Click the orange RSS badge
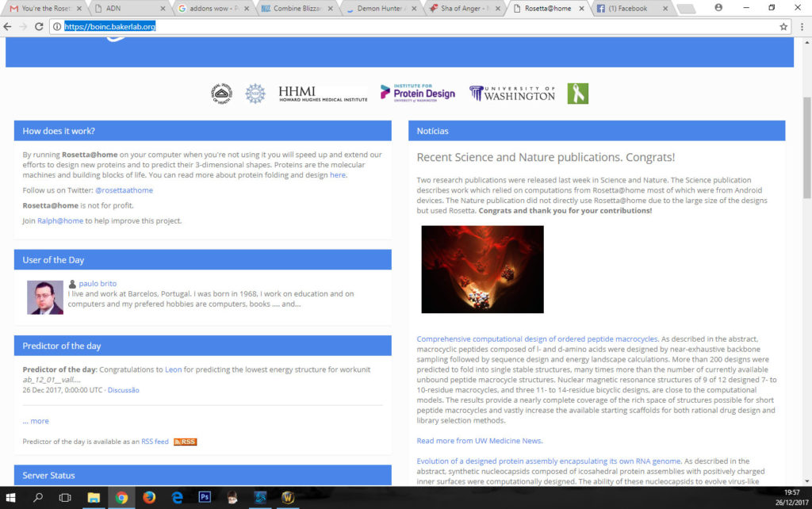Viewport: 812px width, 509px height. point(185,442)
